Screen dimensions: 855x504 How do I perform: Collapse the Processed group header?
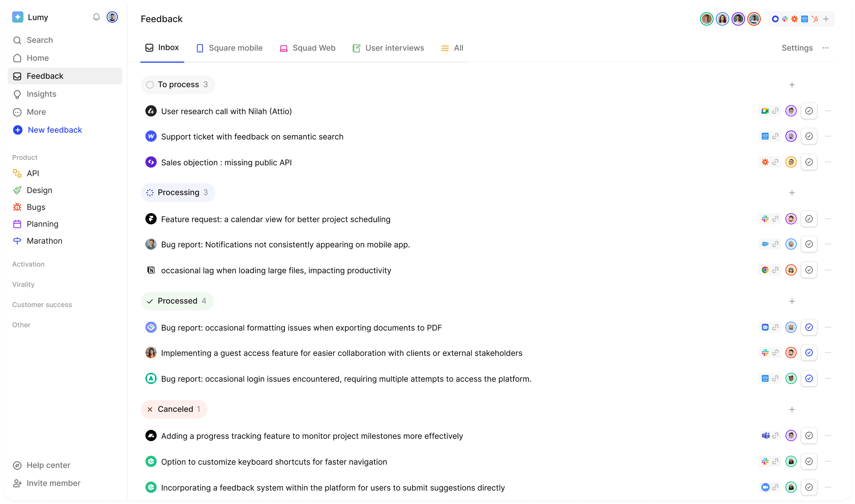tap(177, 301)
